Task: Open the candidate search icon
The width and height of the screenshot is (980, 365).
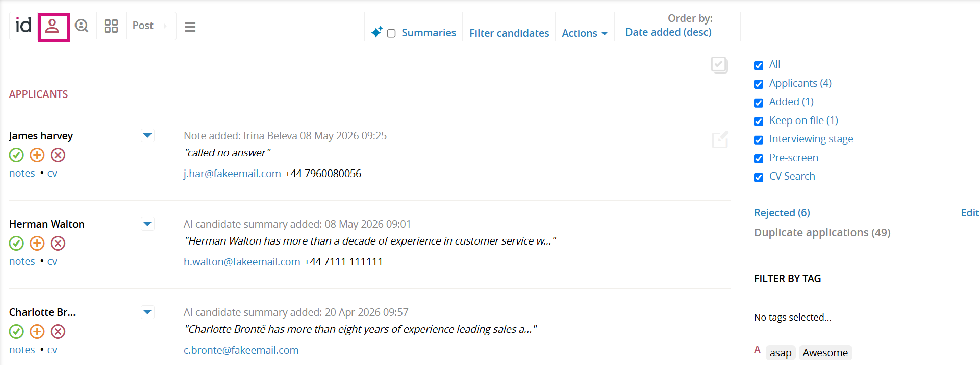Action: click(x=82, y=26)
